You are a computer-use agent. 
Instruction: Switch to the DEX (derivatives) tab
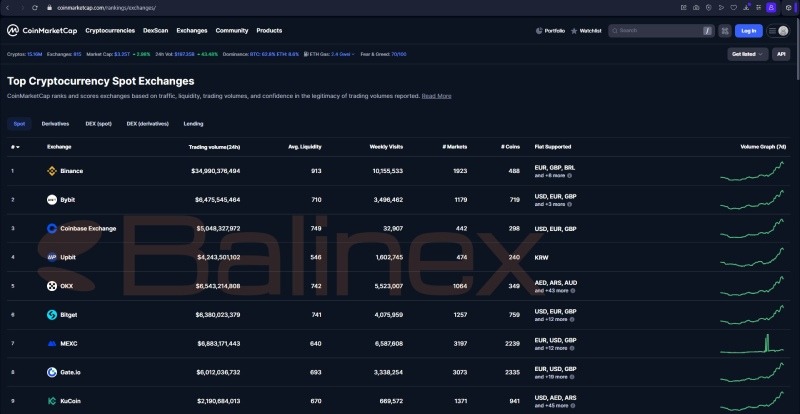(147, 124)
